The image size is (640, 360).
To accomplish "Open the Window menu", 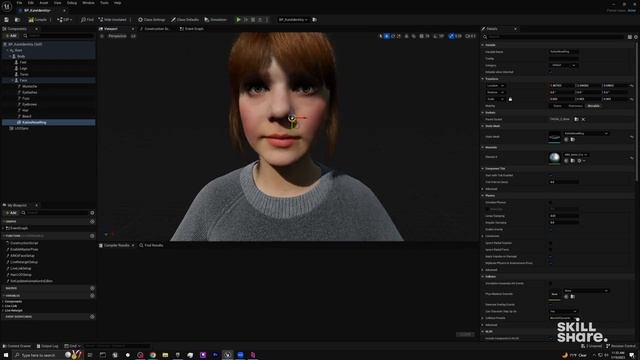I will click(88, 3).
